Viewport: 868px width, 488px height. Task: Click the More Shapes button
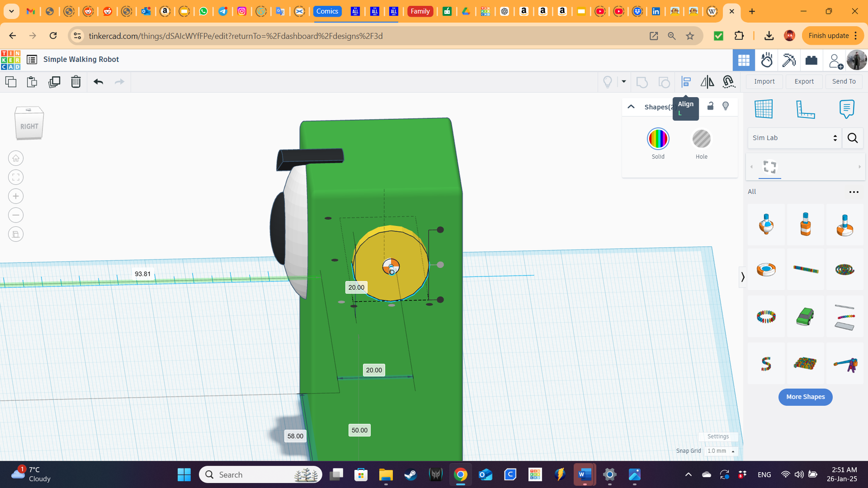[805, 396]
